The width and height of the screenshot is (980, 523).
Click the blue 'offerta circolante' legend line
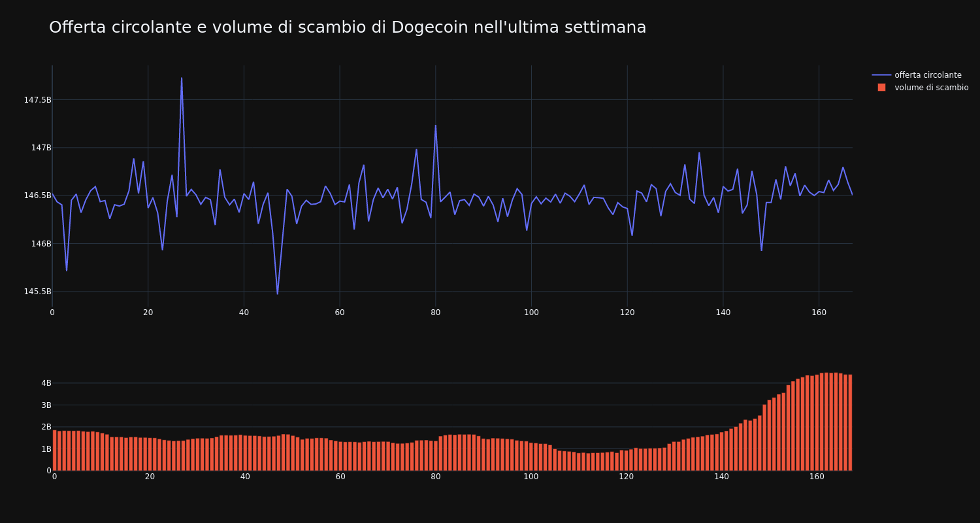[x=881, y=75]
